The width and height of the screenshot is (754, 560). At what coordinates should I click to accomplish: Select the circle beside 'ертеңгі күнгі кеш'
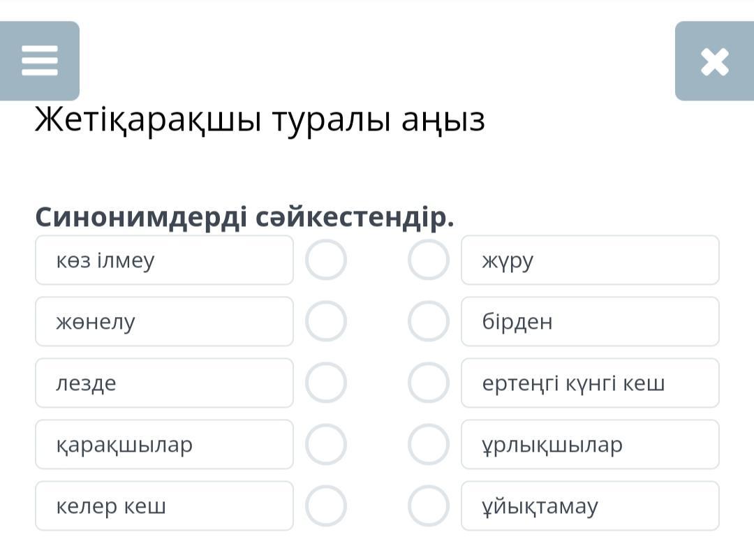tap(428, 383)
